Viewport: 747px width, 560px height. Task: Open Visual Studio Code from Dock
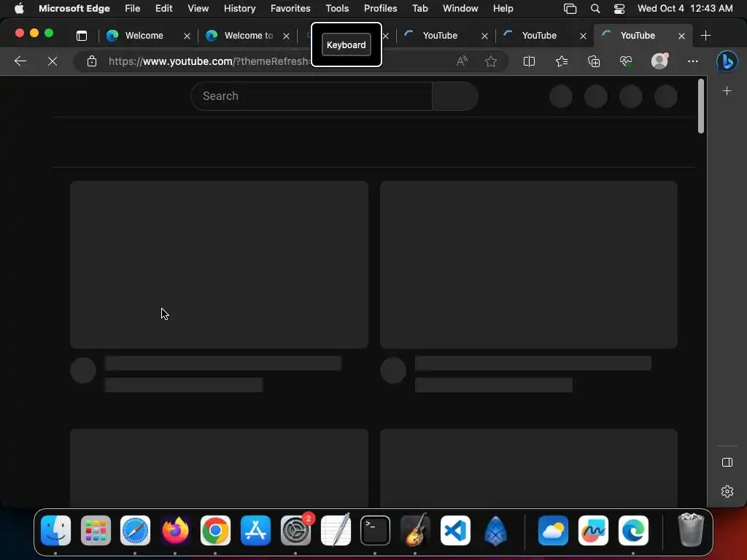pyautogui.click(x=455, y=530)
